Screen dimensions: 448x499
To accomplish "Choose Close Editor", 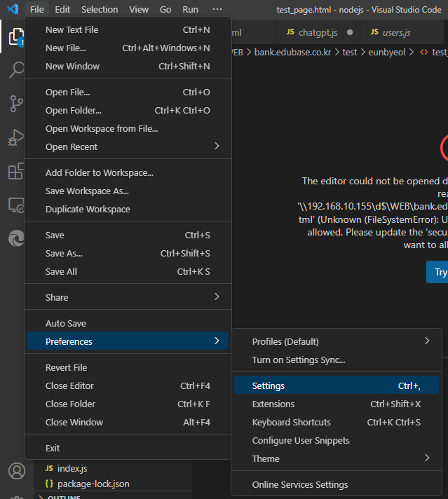I will pyautogui.click(x=128, y=385).
